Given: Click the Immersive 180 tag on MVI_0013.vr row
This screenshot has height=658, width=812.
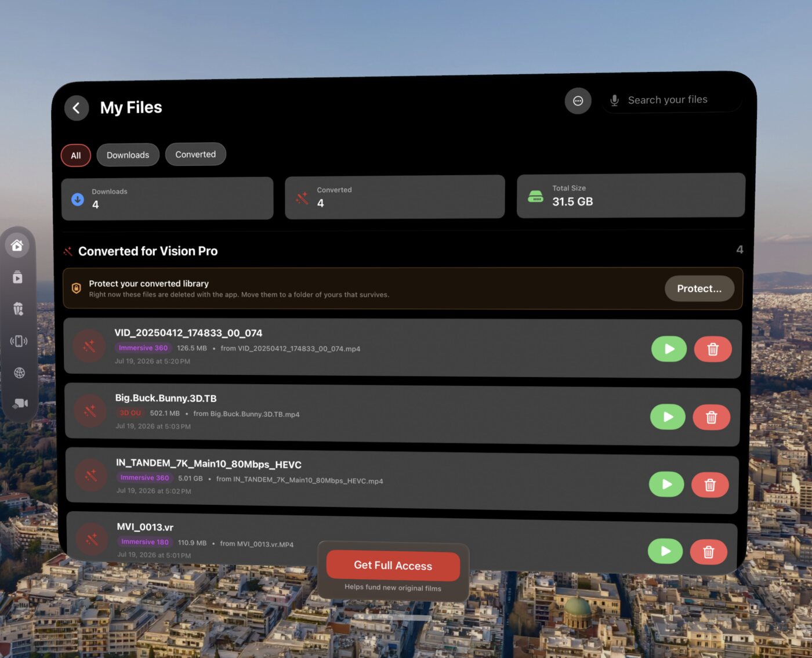Looking at the screenshot, I should pyautogui.click(x=145, y=542).
